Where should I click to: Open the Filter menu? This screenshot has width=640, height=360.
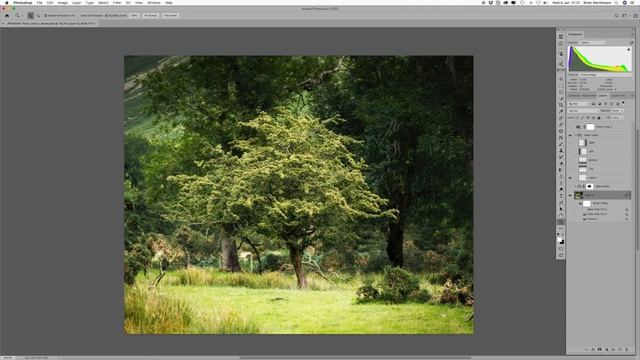click(117, 2)
